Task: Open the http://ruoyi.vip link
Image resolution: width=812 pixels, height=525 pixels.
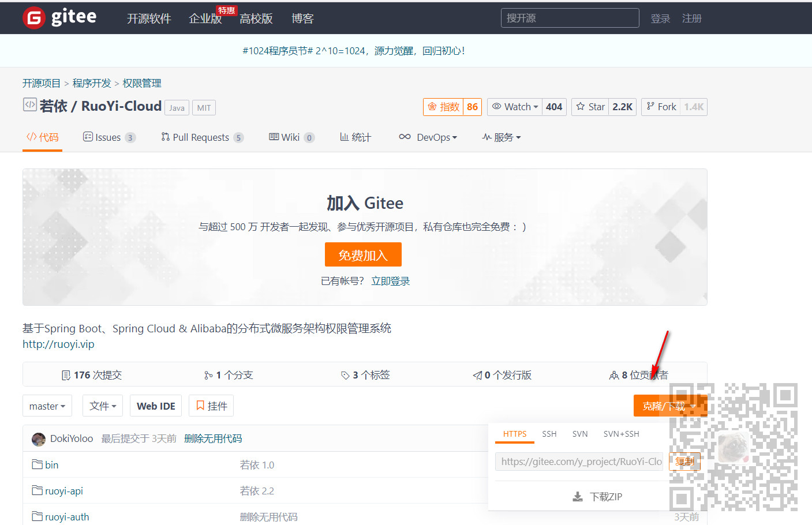Action: point(58,344)
